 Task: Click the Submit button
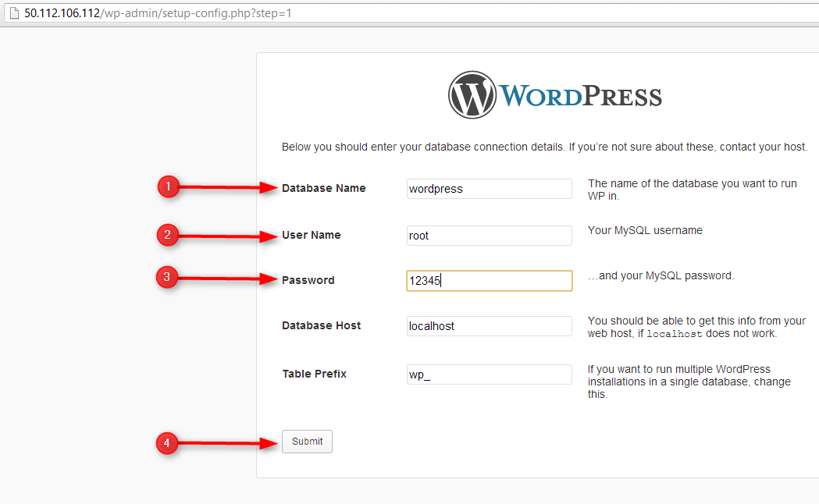[x=307, y=442]
